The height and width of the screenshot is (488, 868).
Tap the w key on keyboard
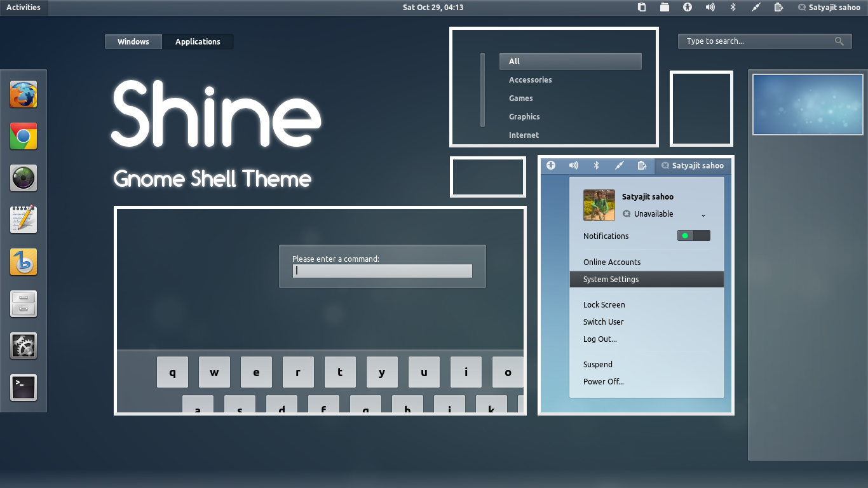(x=215, y=372)
